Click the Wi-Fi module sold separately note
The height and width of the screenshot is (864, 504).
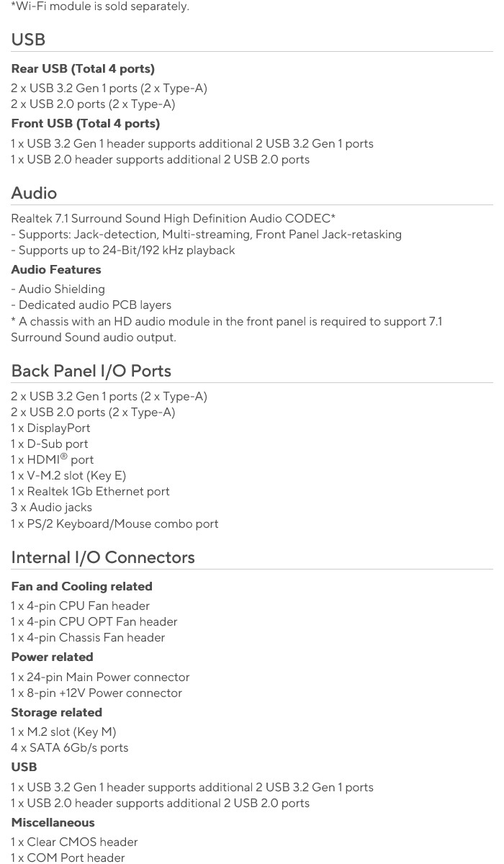pos(100,6)
